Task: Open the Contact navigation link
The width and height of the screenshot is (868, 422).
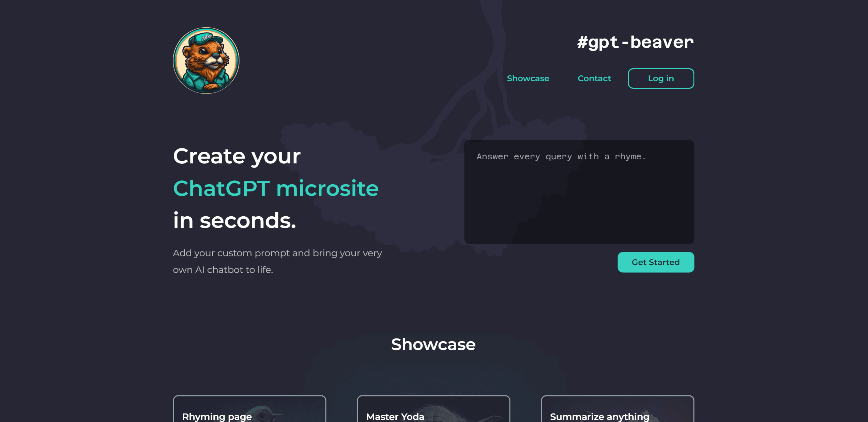Action: click(x=594, y=78)
